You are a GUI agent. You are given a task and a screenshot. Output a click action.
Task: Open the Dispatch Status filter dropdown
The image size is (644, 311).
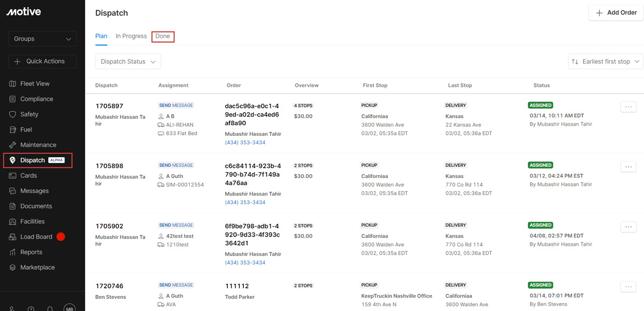click(128, 61)
